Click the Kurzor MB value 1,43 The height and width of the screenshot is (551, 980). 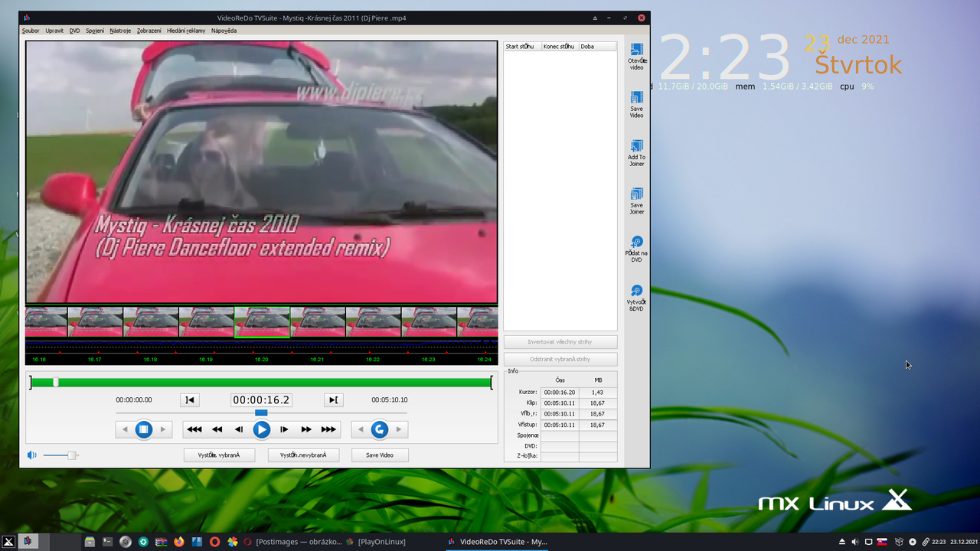(x=598, y=392)
